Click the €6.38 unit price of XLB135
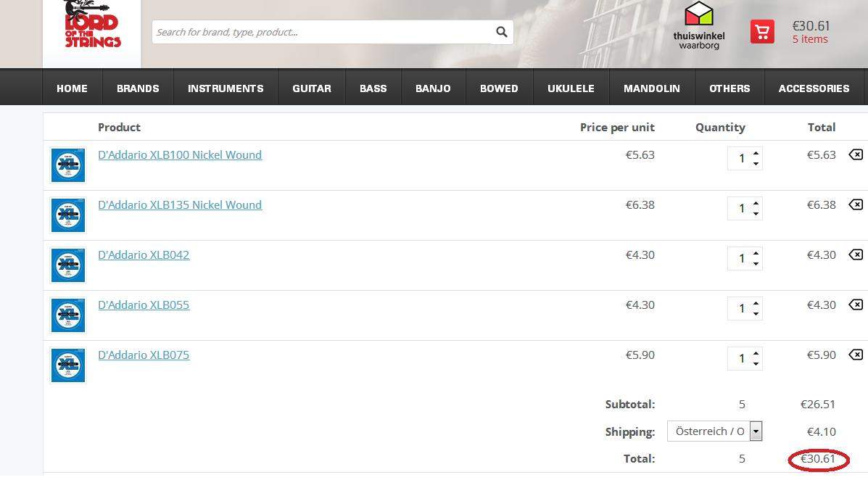 click(640, 205)
